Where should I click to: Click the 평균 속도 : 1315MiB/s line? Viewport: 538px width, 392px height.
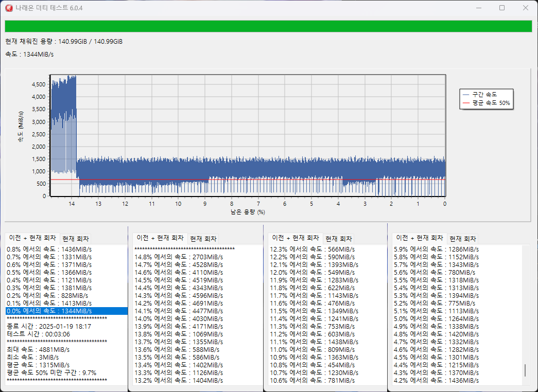click(38, 365)
